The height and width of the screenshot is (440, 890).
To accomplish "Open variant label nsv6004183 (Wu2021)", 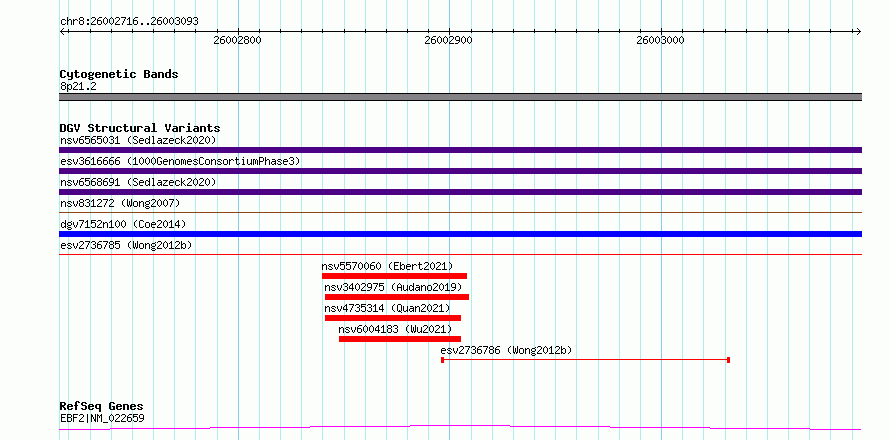I will pos(395,329).
